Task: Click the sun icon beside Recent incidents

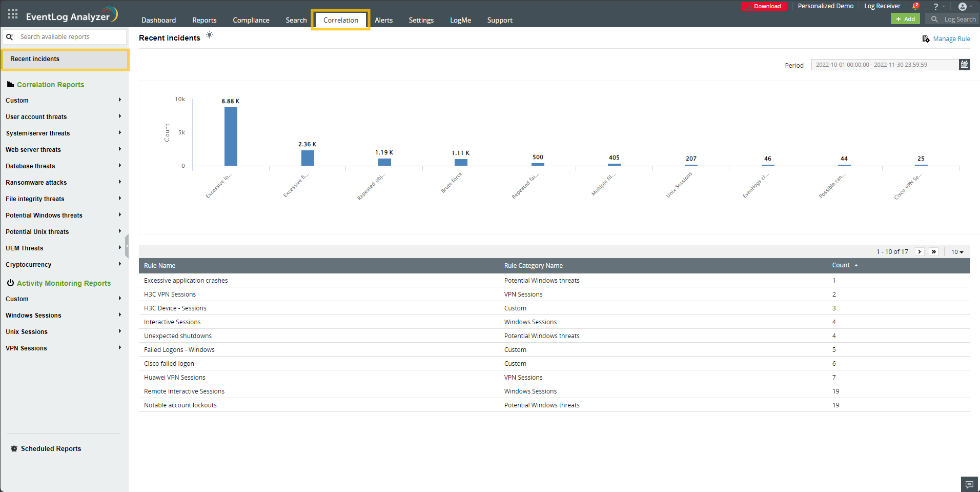Action: (209, 35)
